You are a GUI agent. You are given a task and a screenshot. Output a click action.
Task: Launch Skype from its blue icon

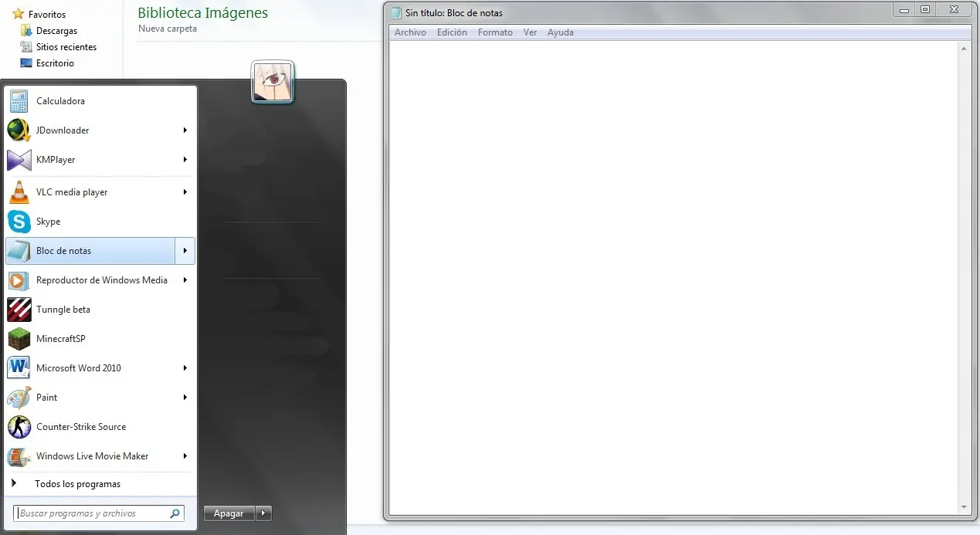19,222
